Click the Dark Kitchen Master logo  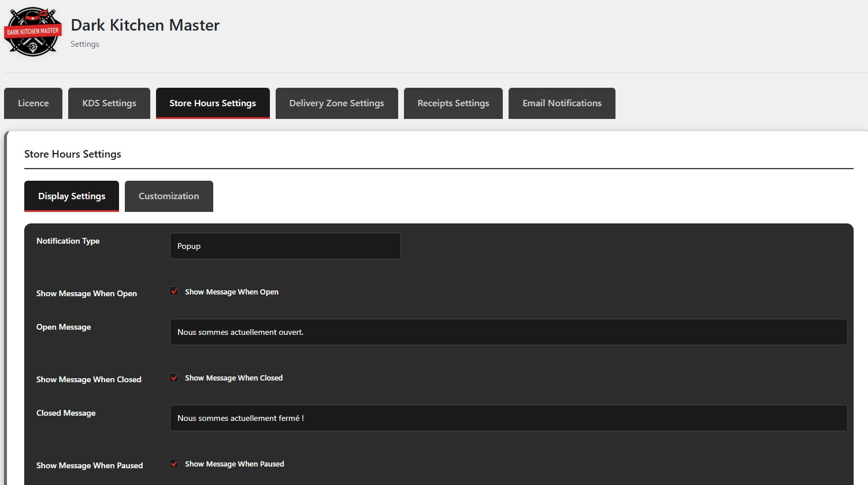pyautogui.click(x=33, y=32)
